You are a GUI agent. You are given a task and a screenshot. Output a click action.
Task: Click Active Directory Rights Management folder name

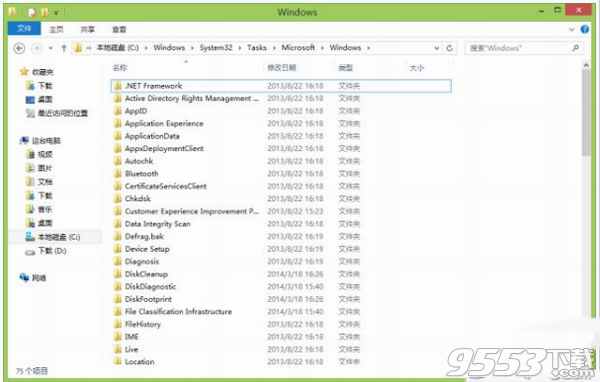(x=192, y=98)
